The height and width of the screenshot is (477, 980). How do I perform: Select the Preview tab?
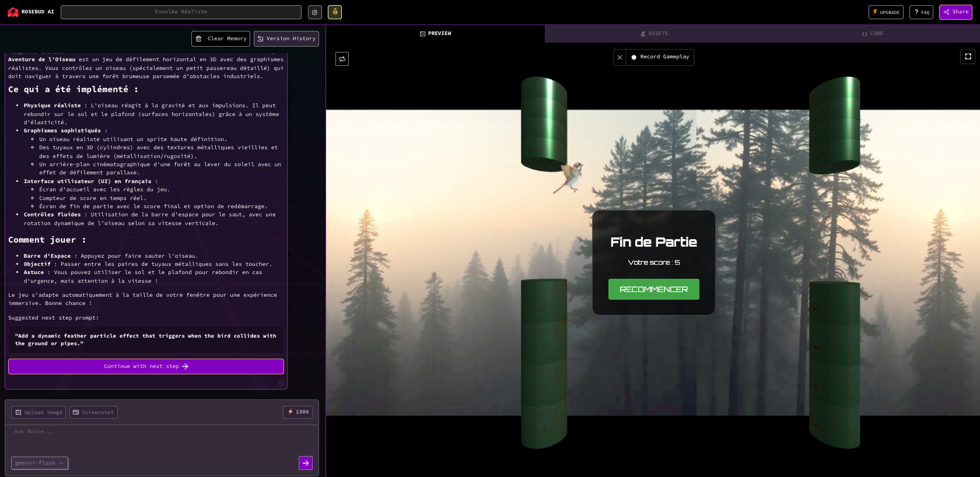pos(435,34)
